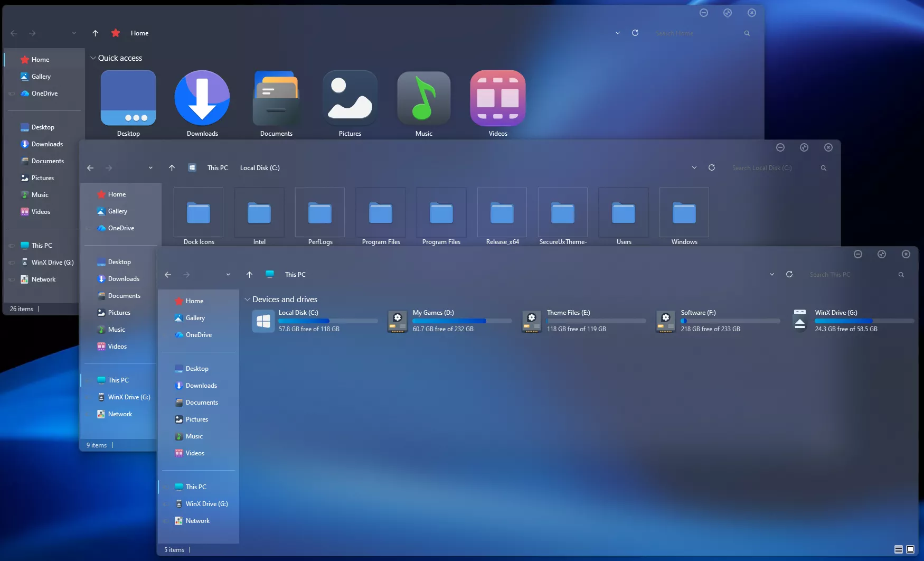The width and height of the screenshot is (924, 561).
Task: Open address bar history dropdown in Home window
Action: pyautogui.click(x=618, y=33)
